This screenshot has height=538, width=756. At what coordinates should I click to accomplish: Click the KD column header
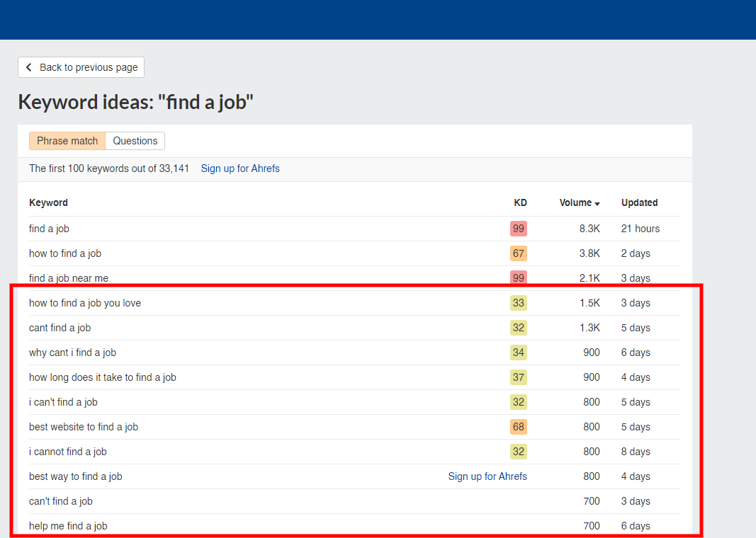pos(520,202)
